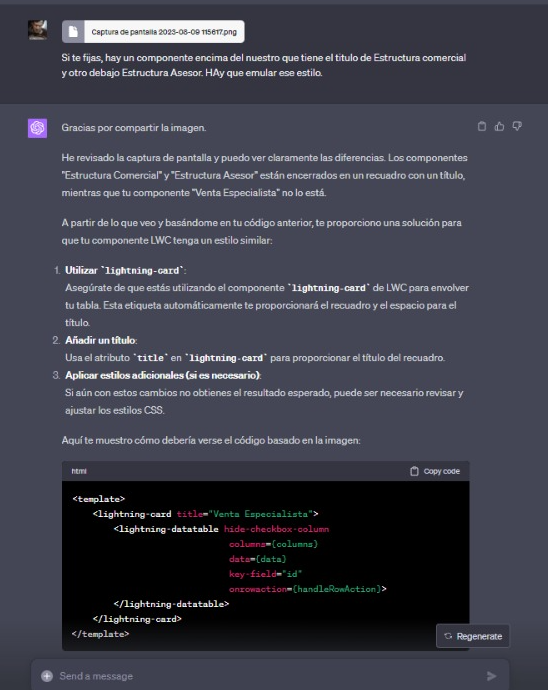
Task: Click the text "Gracias por compartir la imagen."
Action: click(134, 128)
